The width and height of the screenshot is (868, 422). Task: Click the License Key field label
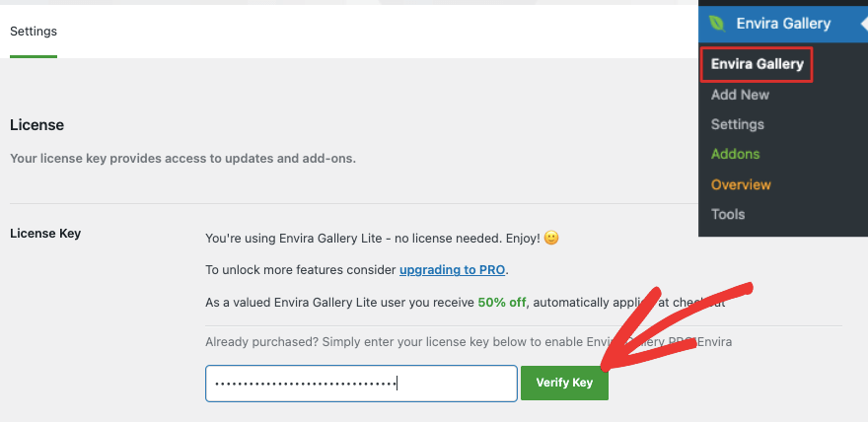pyautogui.click(x=45, y=234)
